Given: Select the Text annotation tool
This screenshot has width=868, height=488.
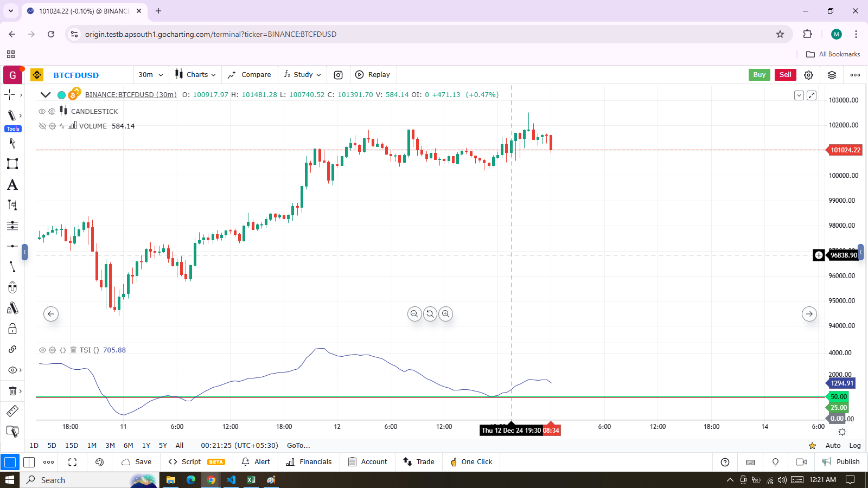Looking at the screenshot, I should pos(12,185).
